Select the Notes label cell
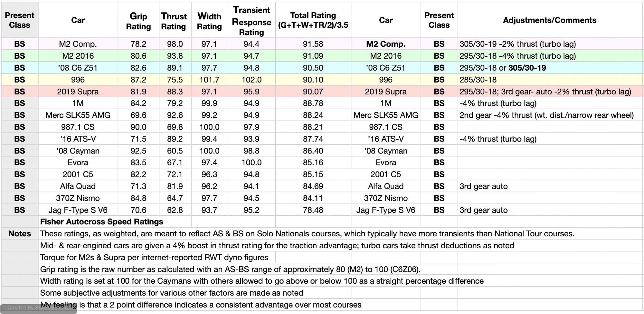This screenshot has height=314, width=644. (x=20, y=234)
